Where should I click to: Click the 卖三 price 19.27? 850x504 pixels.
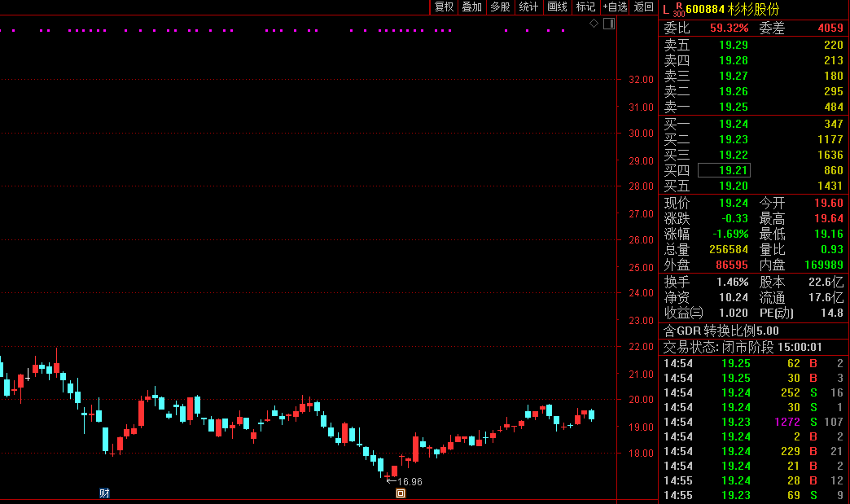pos(734,76)
